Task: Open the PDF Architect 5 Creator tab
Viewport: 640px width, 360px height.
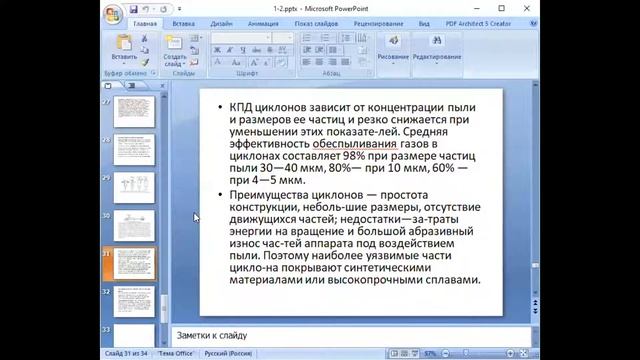Action: click(x=478, y=24)
